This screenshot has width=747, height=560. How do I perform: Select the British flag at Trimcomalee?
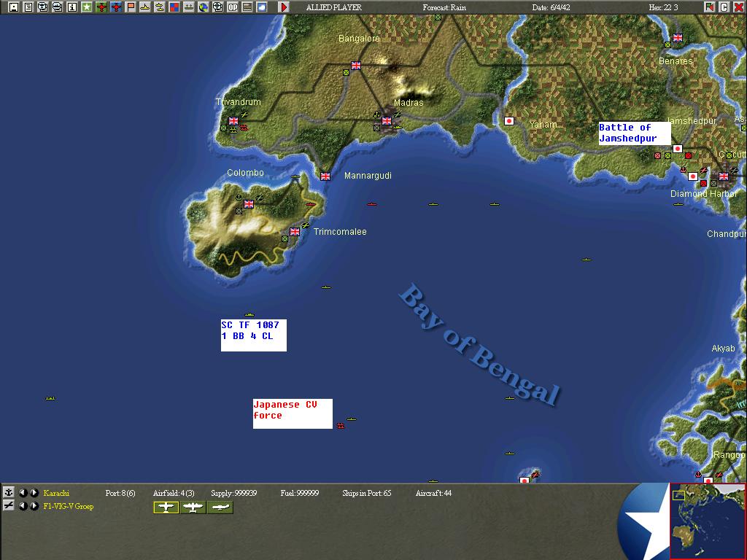[x=295, y=231]
